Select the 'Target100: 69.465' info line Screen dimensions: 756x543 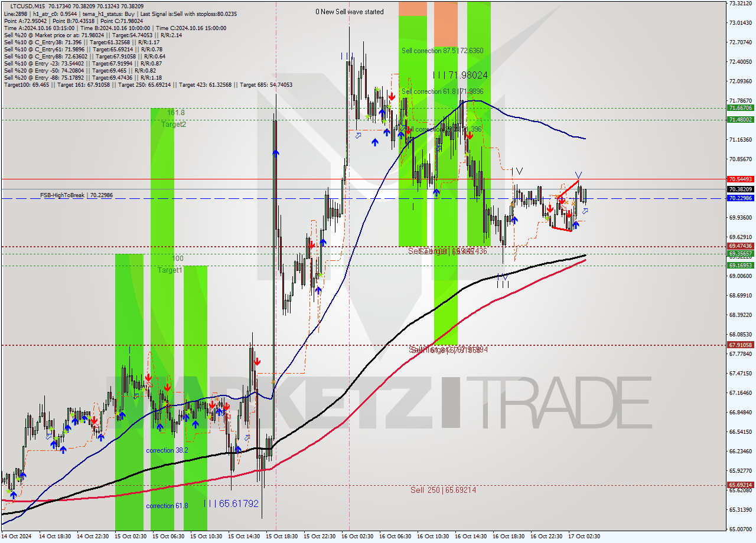[148, 84]
